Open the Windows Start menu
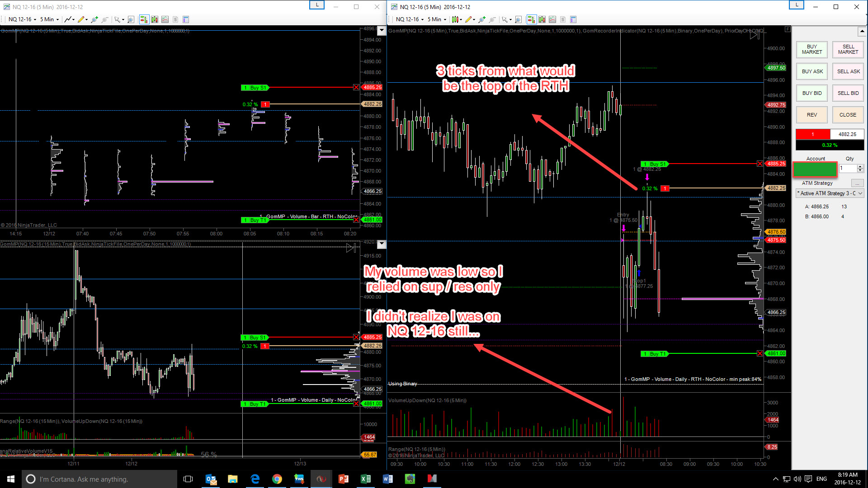This screenshot has width=868, height=488. click(11, 479)
